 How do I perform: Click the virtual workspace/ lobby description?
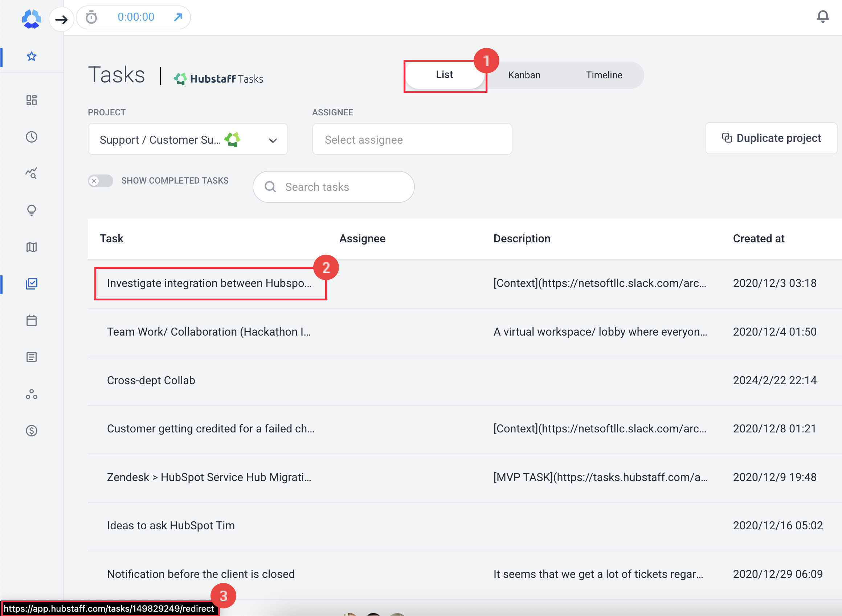(x=600, y=332)
